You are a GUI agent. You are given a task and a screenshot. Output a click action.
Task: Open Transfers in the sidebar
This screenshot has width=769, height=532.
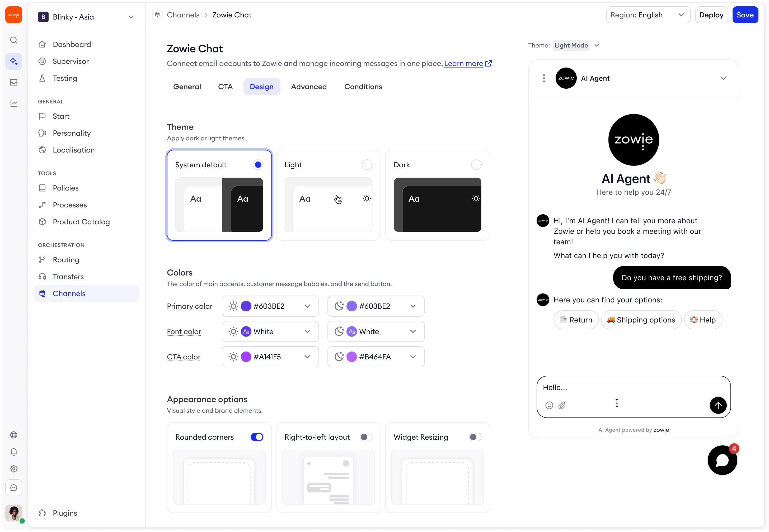coord(87,277)
